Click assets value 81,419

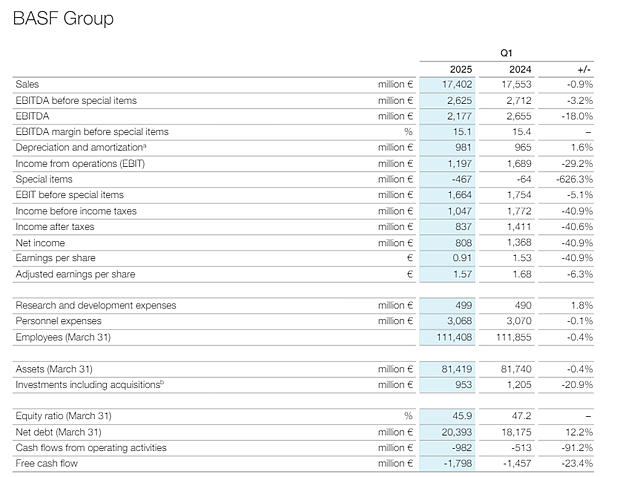click(457, 369)
